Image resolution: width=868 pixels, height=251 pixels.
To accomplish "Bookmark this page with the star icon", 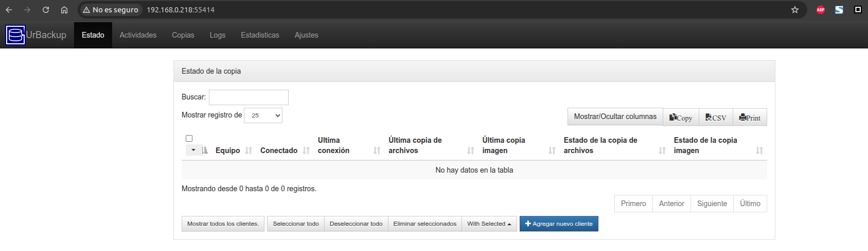I will (x=795, y=10).
